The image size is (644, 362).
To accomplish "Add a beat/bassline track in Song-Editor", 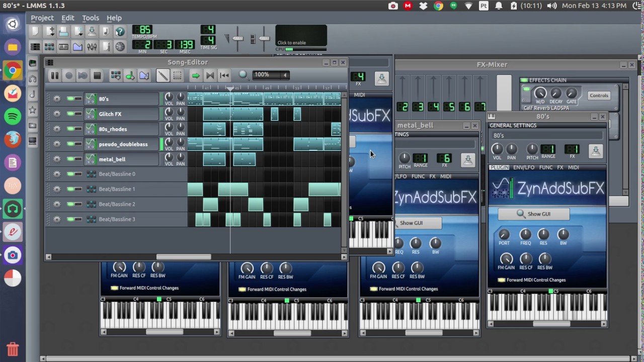I will tap(115, 75).
